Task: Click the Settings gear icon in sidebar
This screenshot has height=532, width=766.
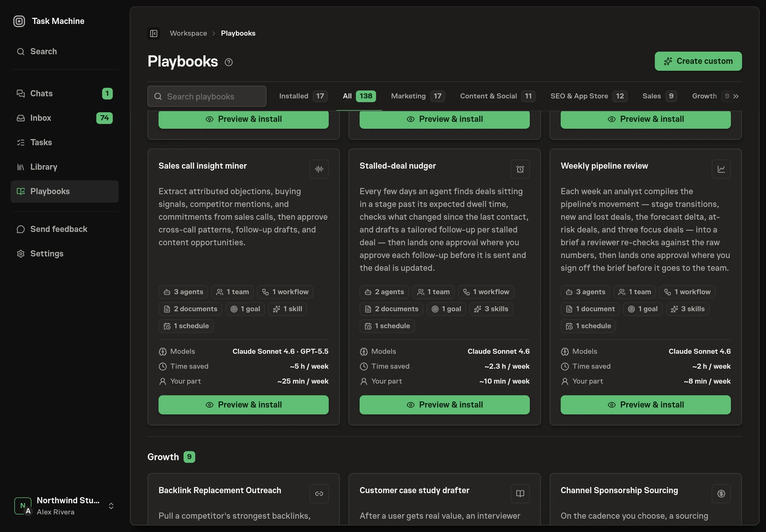Action: [x=21, y=254]
